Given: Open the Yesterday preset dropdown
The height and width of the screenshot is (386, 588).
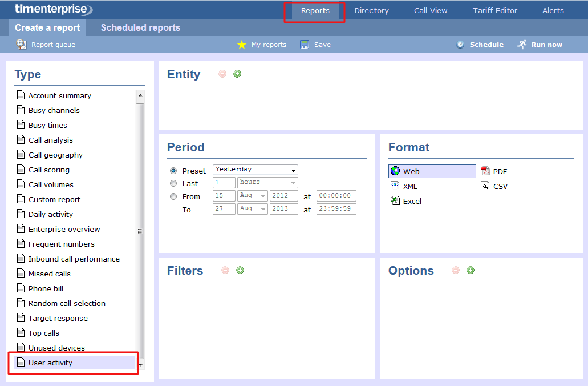Looking at the screenshot, I should click(x=256, y=170).
